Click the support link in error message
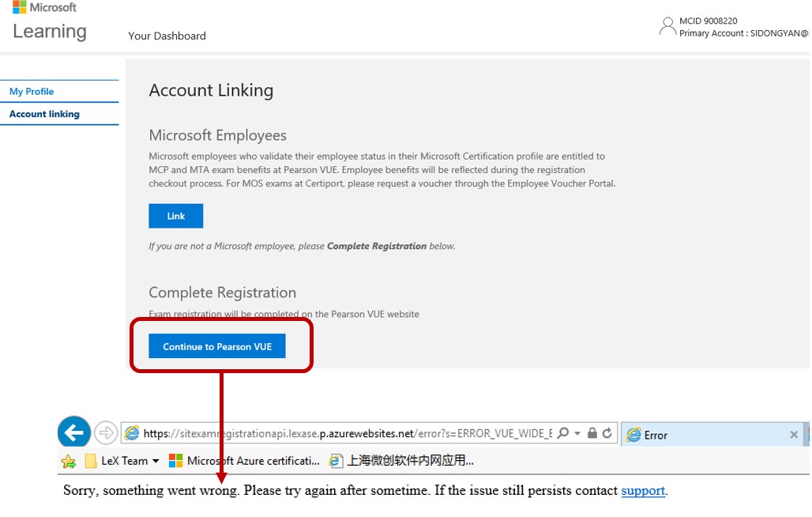The image size is (812, 517). (x=643, y=491)
